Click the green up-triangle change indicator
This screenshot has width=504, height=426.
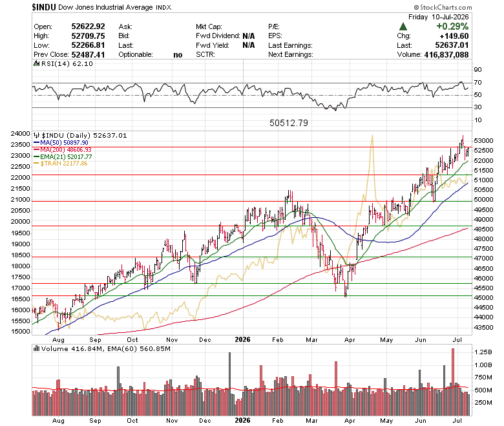pyautogui.click(x=403, y=27)
